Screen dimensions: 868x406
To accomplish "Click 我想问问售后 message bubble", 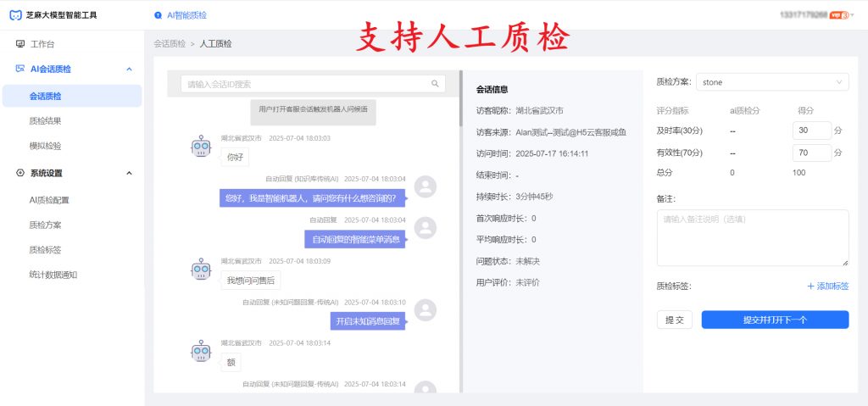I will [x=250, y=281].
